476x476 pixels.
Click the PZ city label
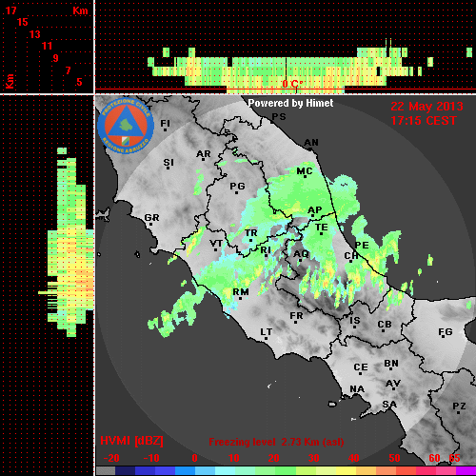459,407
